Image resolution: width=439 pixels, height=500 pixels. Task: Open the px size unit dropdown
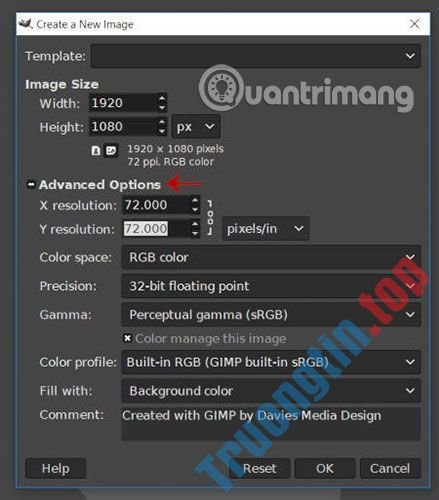coord(196,127)
